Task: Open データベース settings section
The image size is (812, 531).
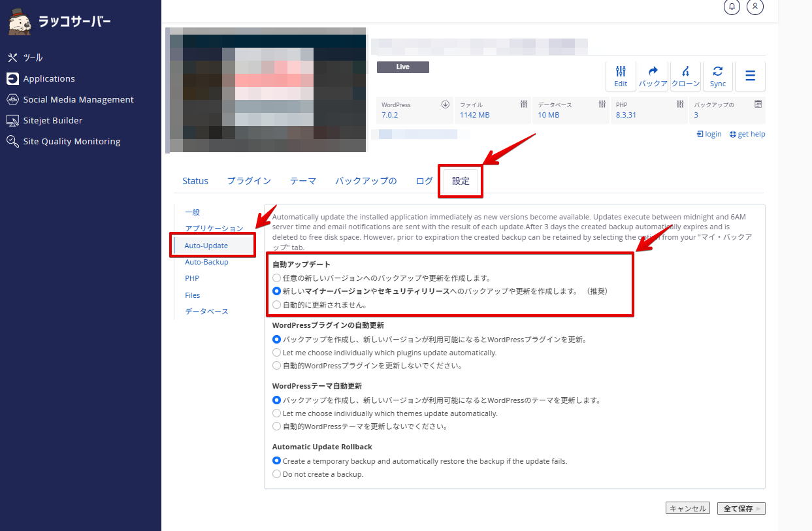Action: pyautogui.click(x=206, y=312)
